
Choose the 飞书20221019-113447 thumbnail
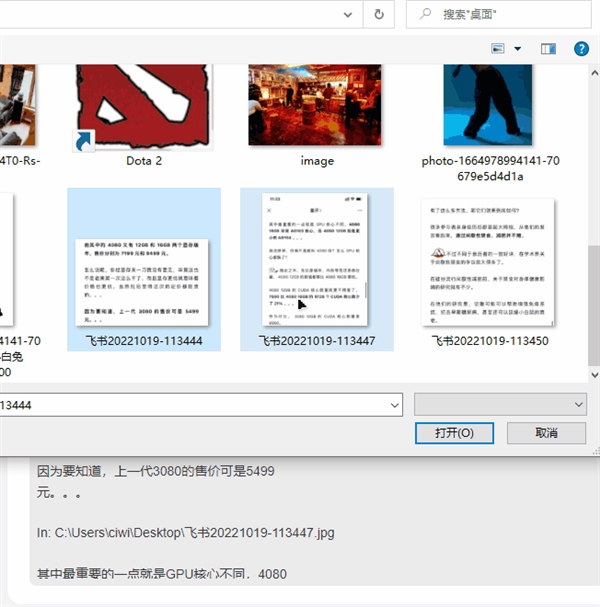[316, 270]
